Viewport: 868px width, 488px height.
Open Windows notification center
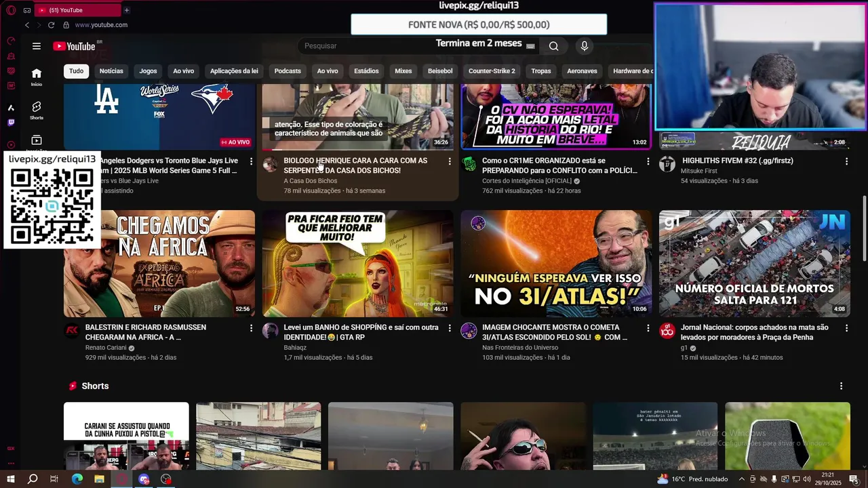pos(854,479)
